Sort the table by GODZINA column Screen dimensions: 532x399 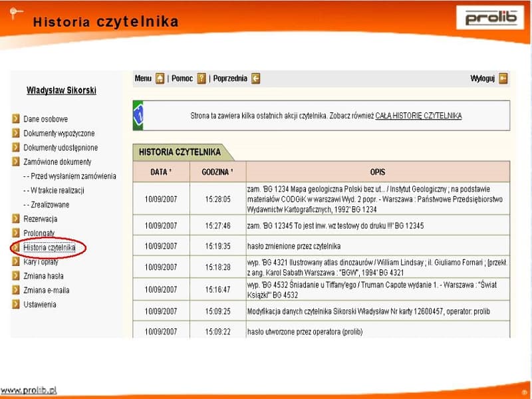tap(217, 172)
